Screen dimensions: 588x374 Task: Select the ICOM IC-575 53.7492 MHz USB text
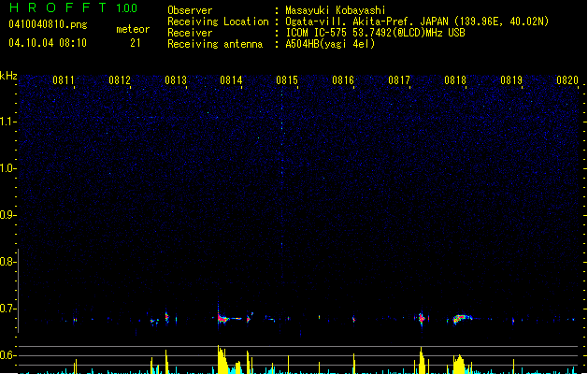tap(375, 33)
